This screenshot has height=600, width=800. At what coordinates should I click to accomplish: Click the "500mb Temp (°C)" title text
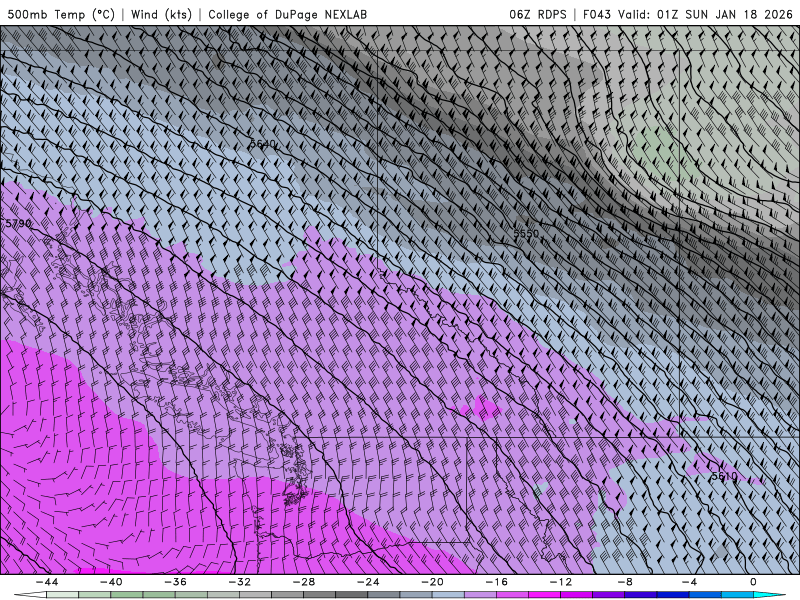pyautogui.click(x=61, y=14)
